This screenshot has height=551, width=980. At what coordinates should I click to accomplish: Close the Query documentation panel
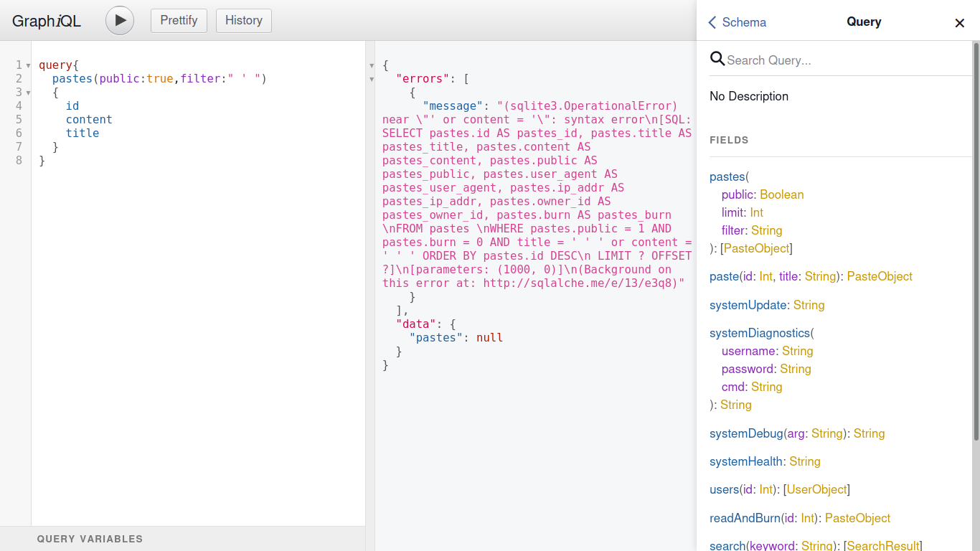(x=959, y=23)
